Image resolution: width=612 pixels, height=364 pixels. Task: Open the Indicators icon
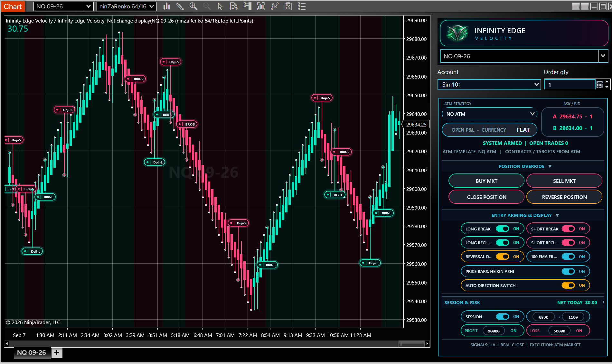point(274,6)
